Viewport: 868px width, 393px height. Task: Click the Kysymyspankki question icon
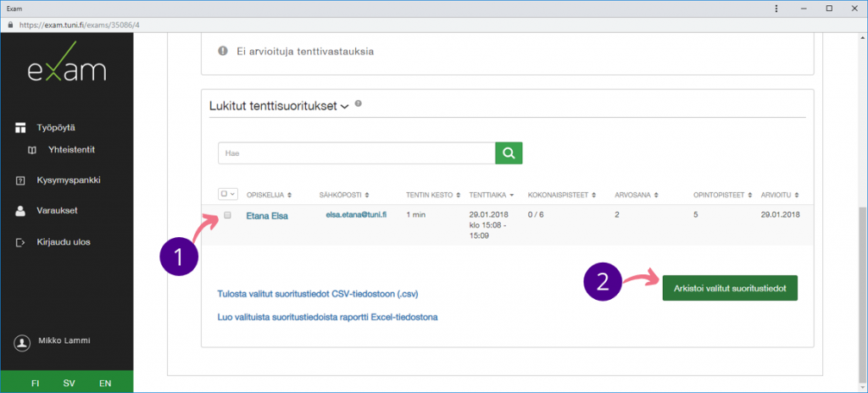click(22, 180)
